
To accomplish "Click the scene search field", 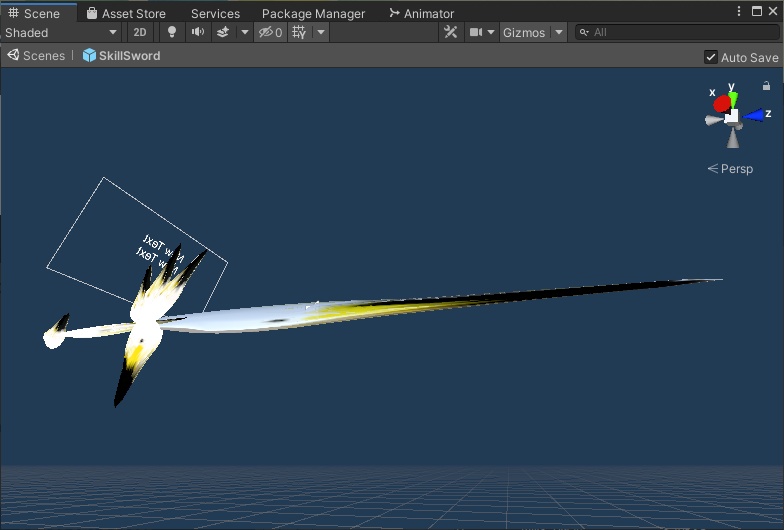I will [x=676, y=32].
